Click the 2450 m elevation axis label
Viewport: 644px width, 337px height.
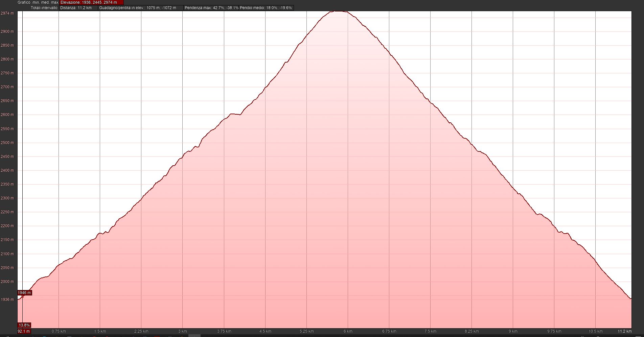coord(7,157)
